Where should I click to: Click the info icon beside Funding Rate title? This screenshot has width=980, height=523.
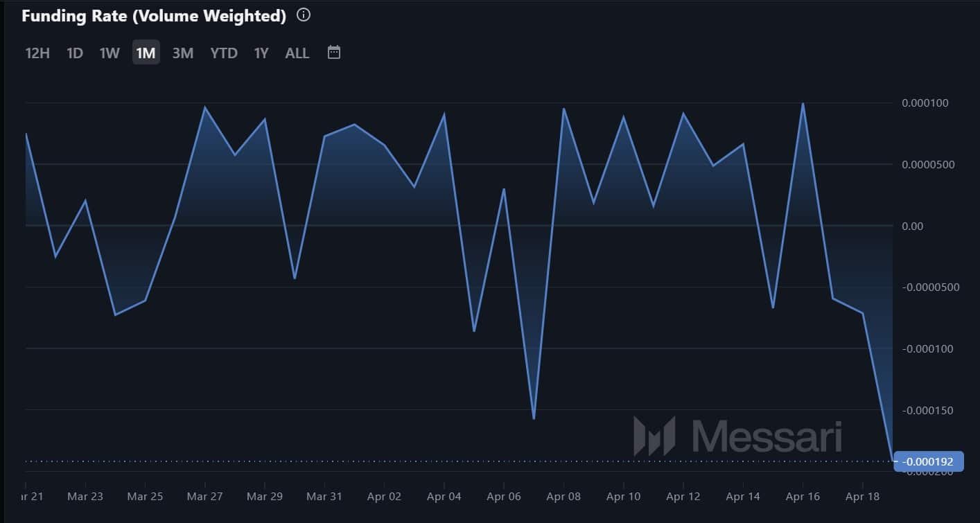pos(304,15)
